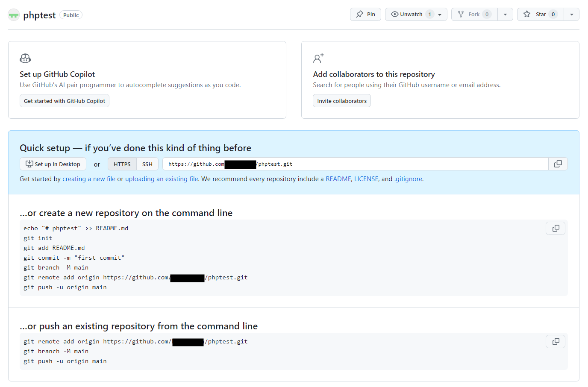This screenshot has height=387, width=588.
Task: Click '…or create a new repository' heading
Action: 126,213
